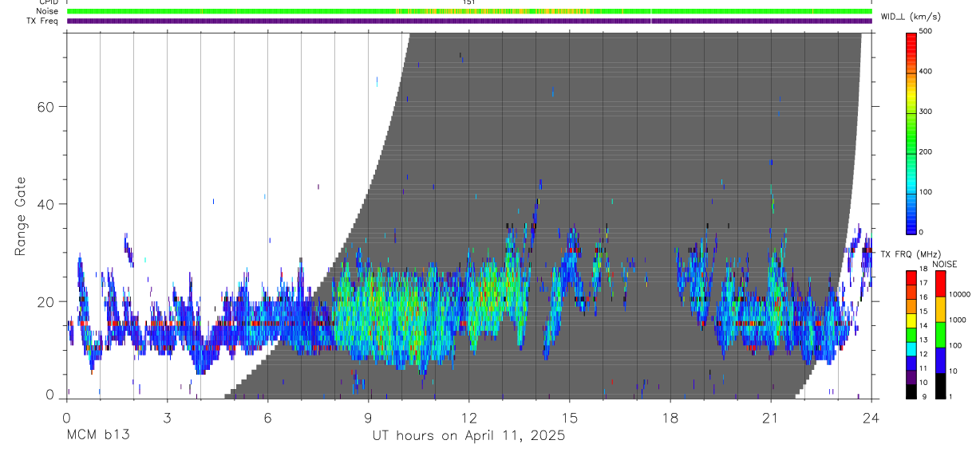
Task: Click the green-orange noise indicator strip
Action: 469,11
